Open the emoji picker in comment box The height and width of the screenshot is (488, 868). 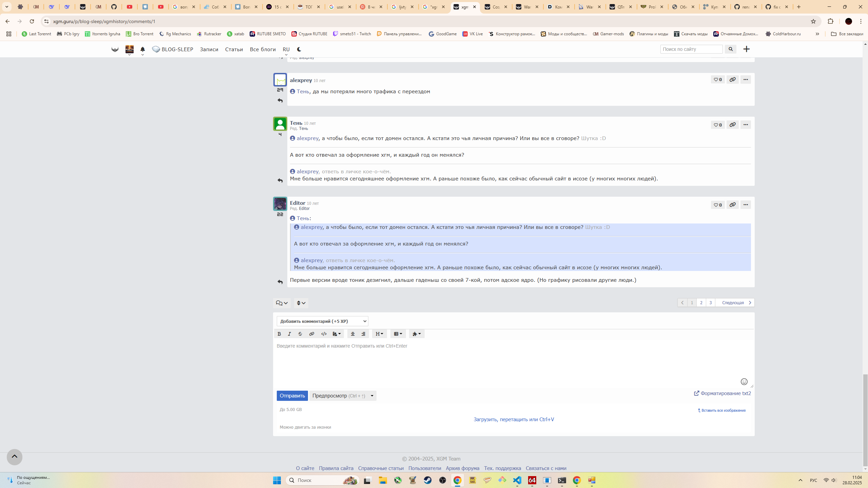(744, 382)
